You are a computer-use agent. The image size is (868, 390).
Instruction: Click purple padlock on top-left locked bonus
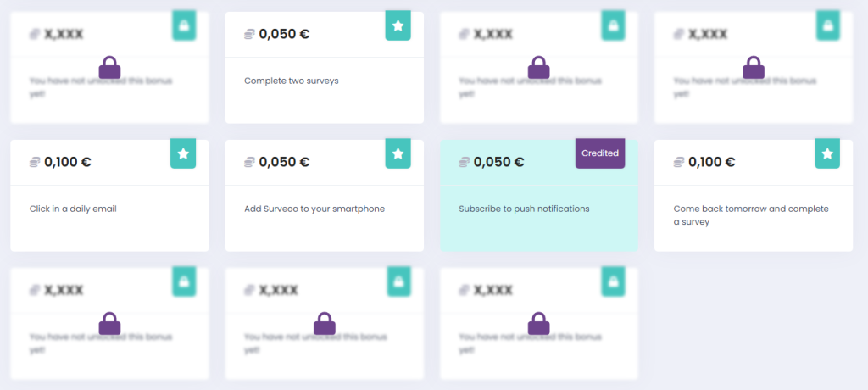pos(109,67)
